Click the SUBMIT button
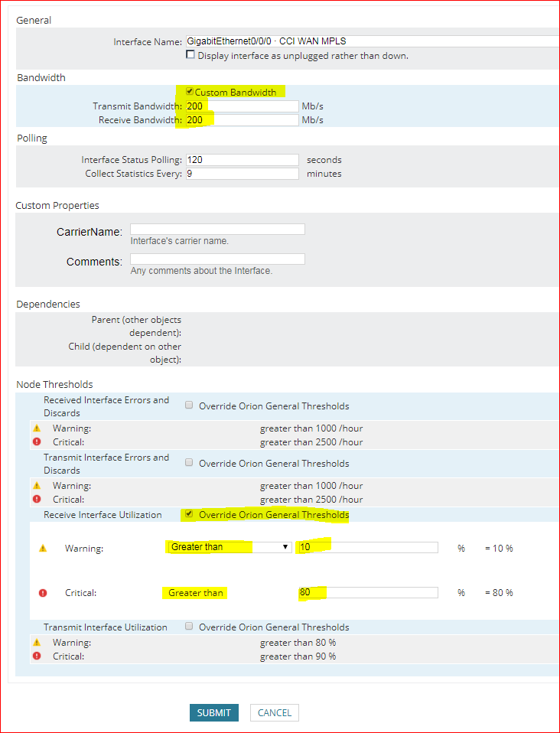Viewport: 560px width, 733px height. click(x=214, y=713)
